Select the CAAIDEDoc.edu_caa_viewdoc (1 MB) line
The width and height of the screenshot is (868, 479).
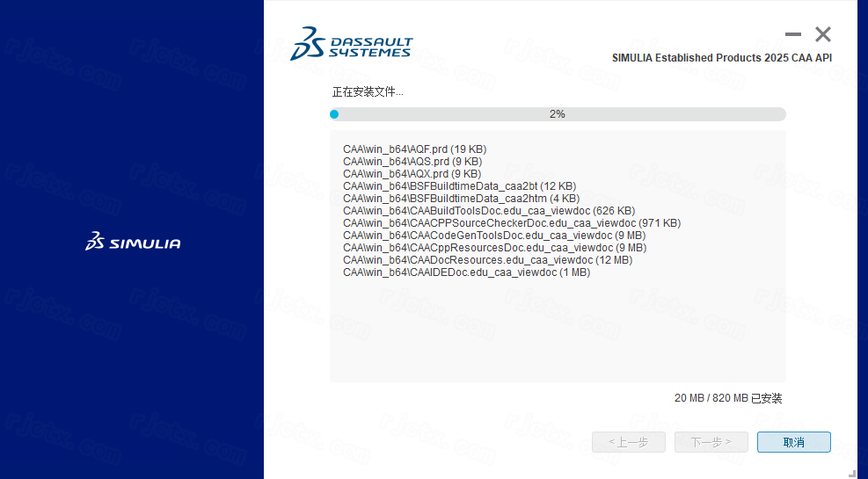coord(467,272)
